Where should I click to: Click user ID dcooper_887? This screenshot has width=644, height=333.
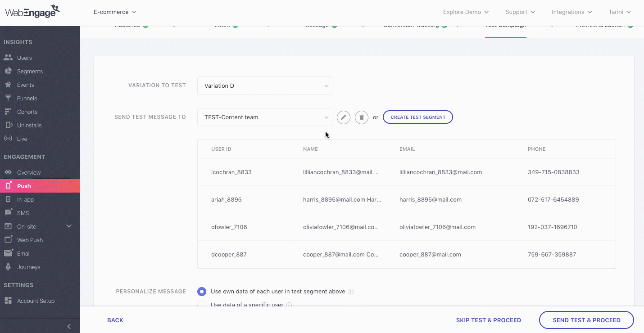click(229, 254)
